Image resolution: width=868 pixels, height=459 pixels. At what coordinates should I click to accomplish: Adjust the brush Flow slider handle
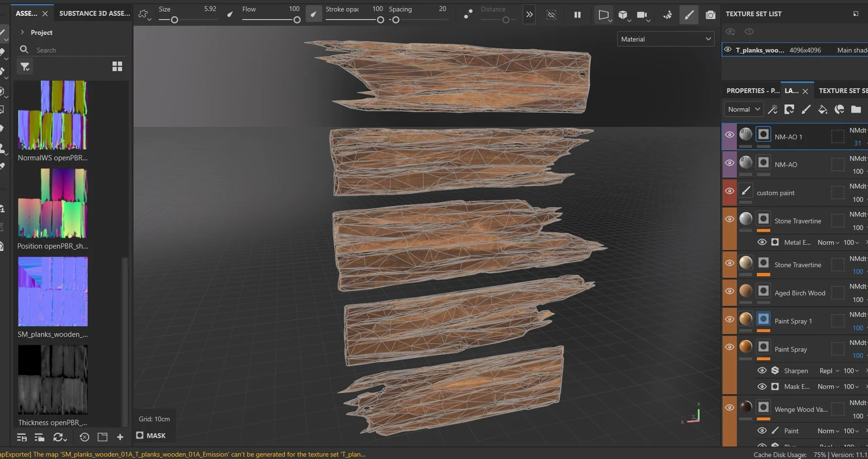point(297,20)
